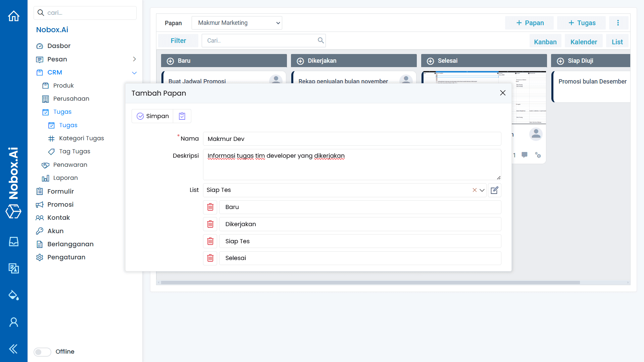Click the Simpan button
This screenshot has width=644, height=362.
[152, 116]
